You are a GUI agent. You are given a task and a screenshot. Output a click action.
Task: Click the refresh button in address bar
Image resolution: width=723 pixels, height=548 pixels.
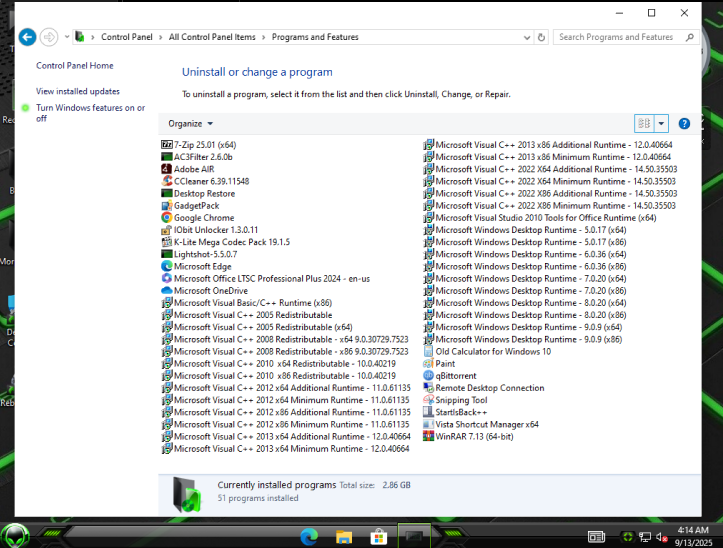click(541, 37)
